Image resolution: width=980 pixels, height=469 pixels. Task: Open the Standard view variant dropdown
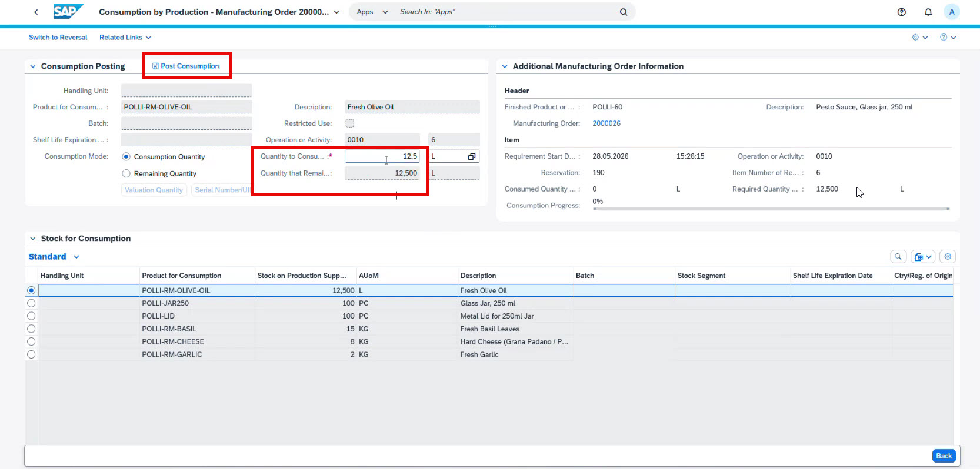coord(76,257)
